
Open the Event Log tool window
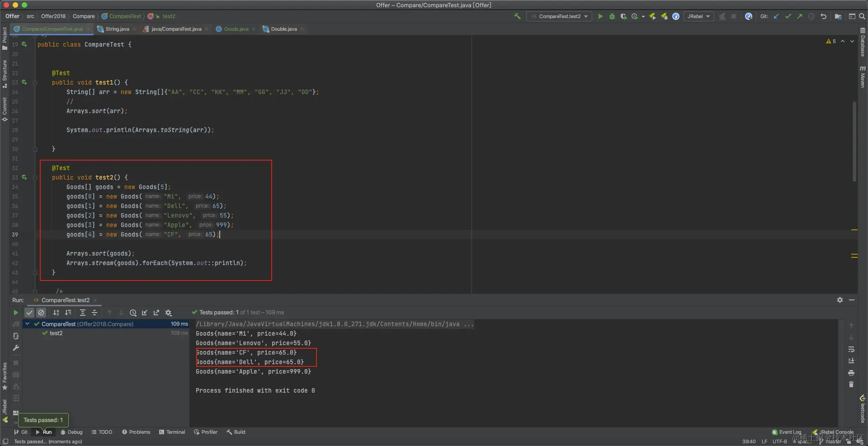pos(787,432)
